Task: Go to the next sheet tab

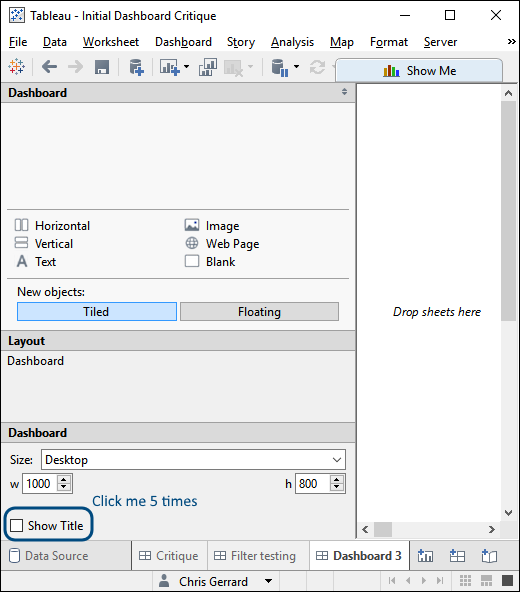Action: tap(424, 580)
